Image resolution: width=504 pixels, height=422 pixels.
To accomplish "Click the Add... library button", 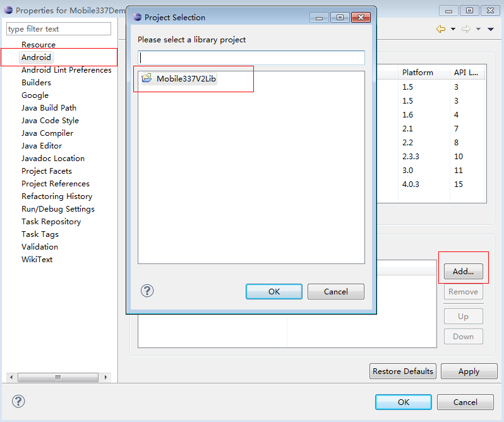I will [463, 272].
